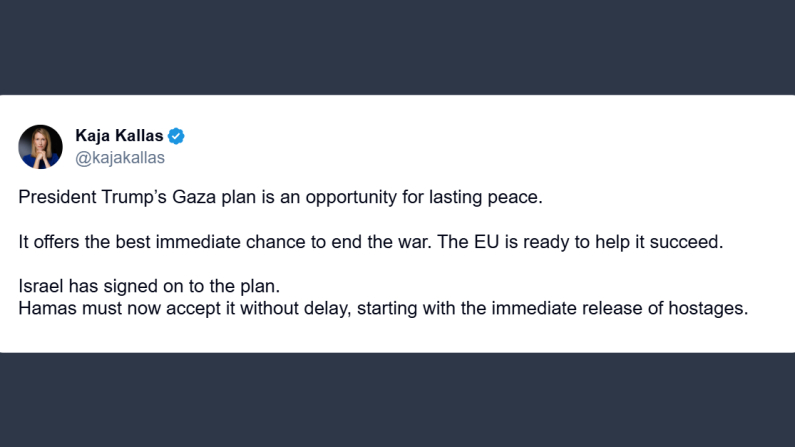
Task: Click the @kajakallas handle
Action: coord(120,158)
